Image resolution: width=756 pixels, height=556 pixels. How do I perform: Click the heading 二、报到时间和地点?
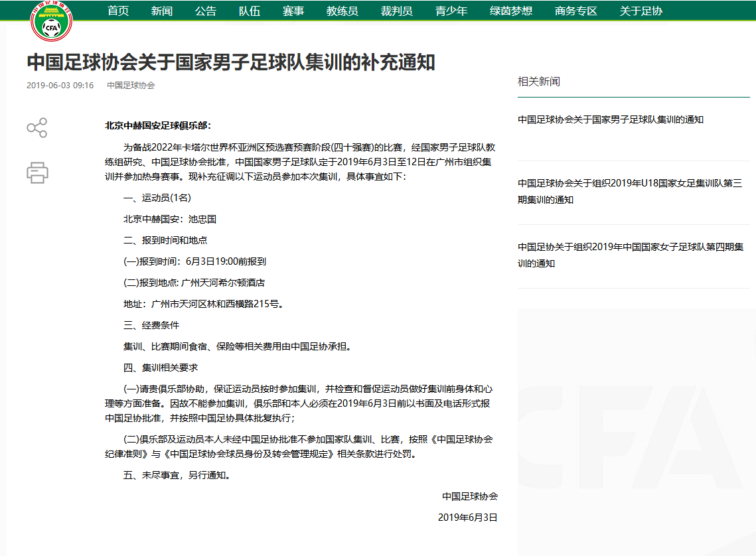(x=165, y=240)
